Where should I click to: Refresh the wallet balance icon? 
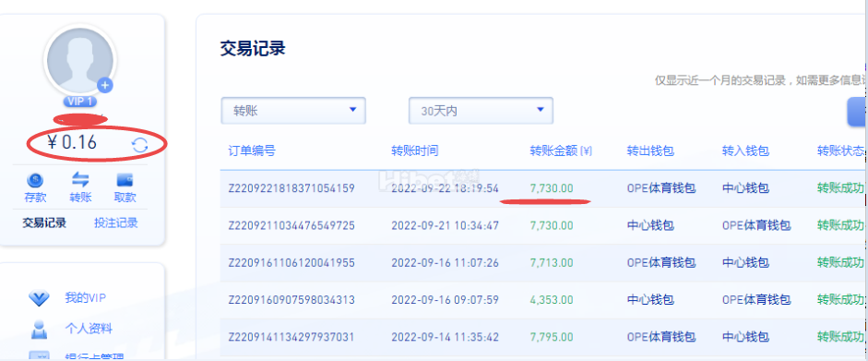coord(139,145)
